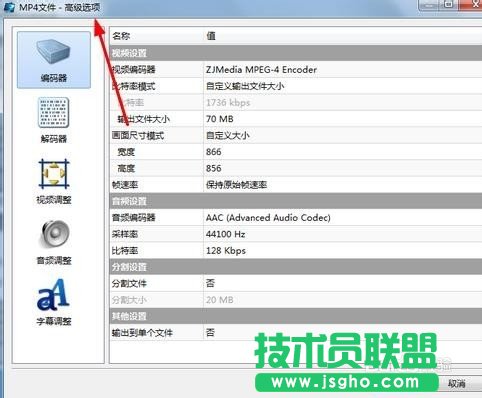Click the 取消 cancel button

457,383
